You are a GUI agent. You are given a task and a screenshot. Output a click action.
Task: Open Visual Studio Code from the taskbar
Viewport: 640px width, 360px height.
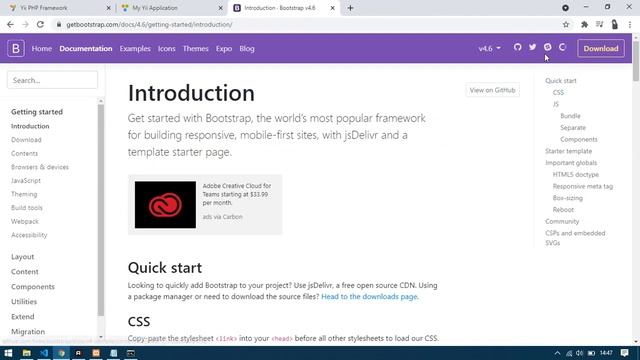[44, 353]
